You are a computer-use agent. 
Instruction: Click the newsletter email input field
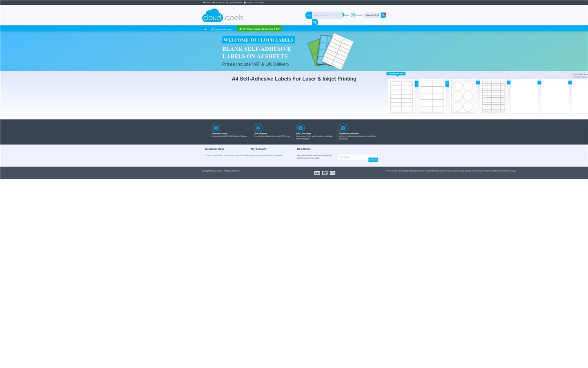tap(353, 157)
